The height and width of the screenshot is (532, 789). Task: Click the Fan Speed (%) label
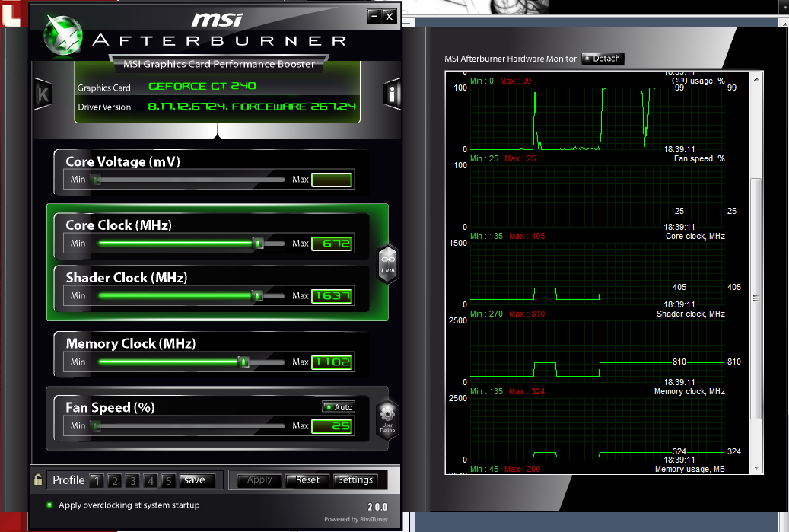click(110, 407)
